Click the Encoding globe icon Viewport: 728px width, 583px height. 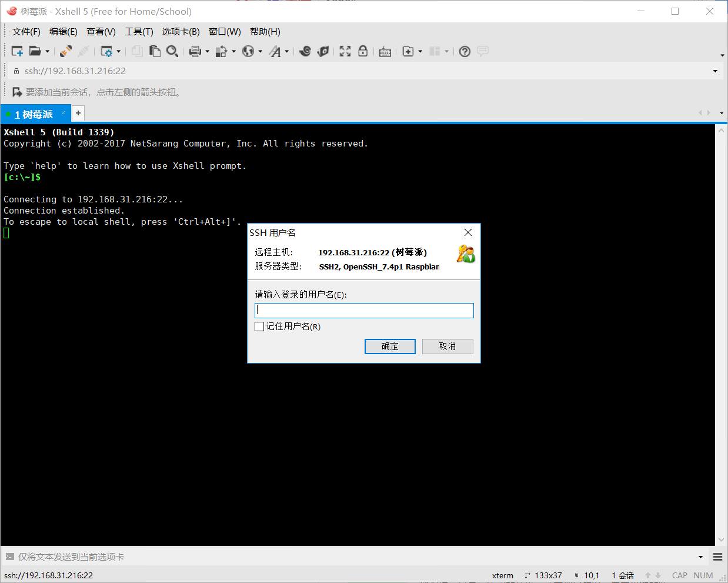coord(248,51)
